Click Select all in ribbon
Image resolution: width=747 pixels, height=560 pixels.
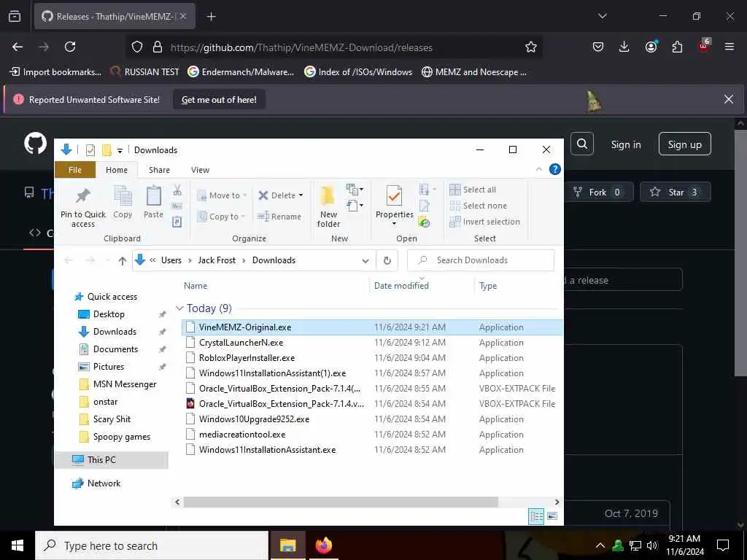point(473,190)
